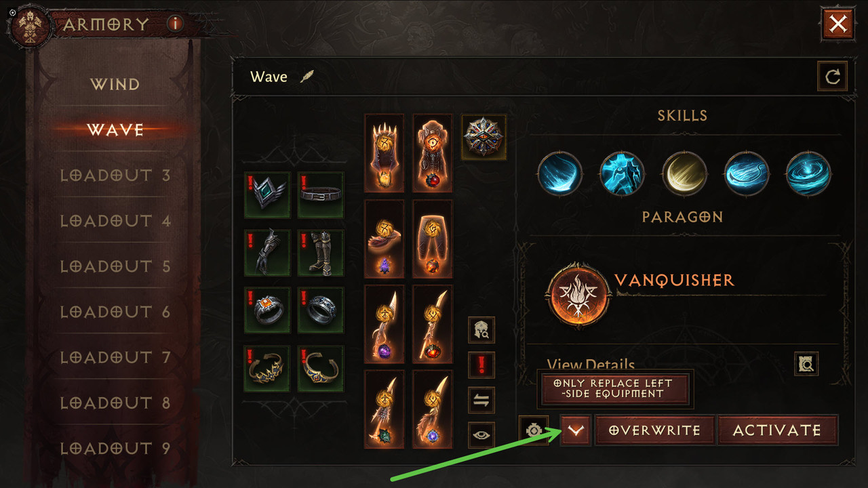Choose Only Replace Left-Side Equipment option
868x488 pixels.
click(x=616, y=389)
